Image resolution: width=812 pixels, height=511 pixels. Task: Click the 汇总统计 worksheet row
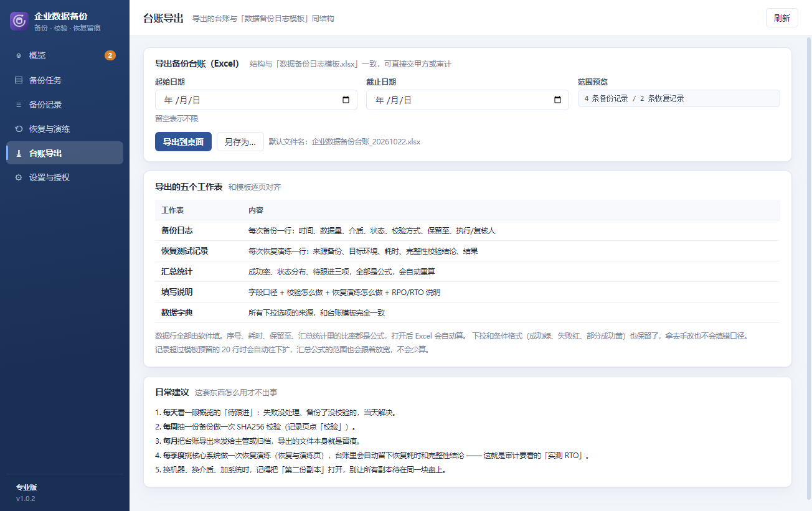468,272
